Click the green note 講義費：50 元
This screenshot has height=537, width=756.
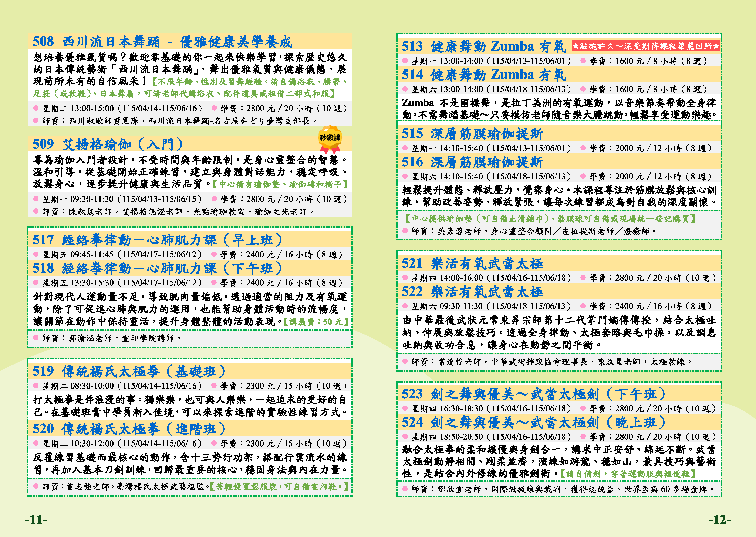point(316,322)
